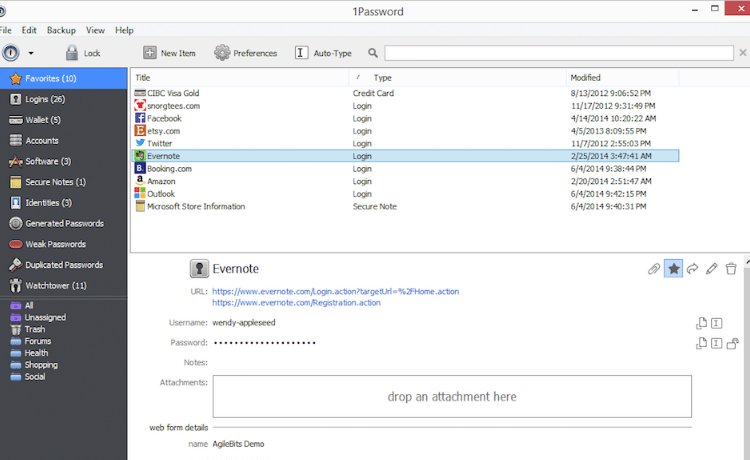Select the Booking.com login entry
The width and height of the screenshot is (750, 460).
[x=406, y=169]
